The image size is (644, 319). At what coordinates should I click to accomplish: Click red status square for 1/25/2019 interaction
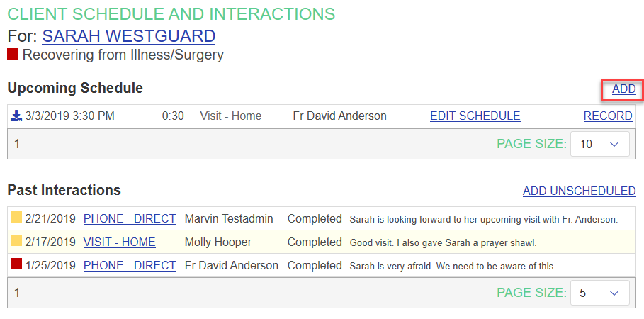point(16,265)
